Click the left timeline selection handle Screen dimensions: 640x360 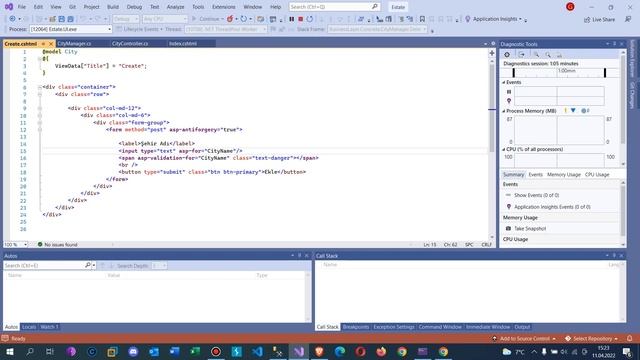[513, 73]
